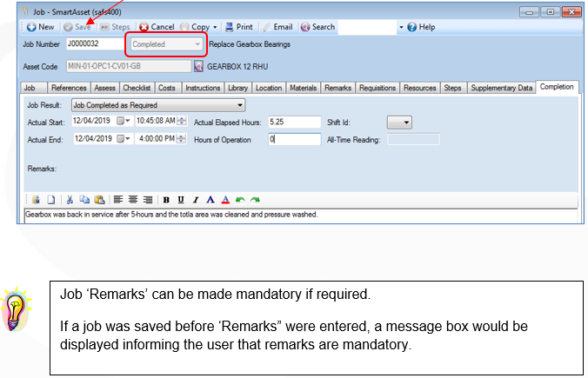The width and height of the screenshot is (588, 378).
Task: Click the Paste clipboard icon
Action: 99,200
